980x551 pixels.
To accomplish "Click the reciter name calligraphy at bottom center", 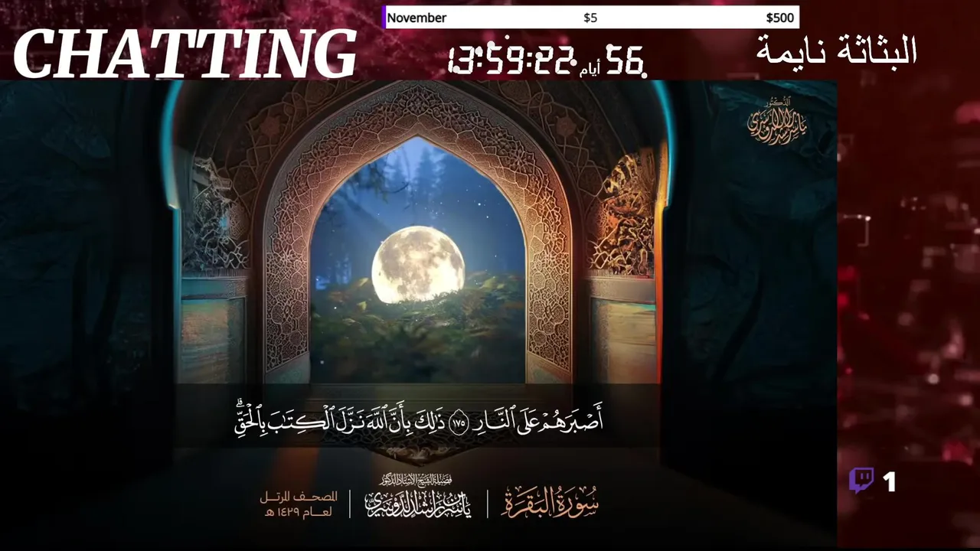I will tap(418, 498).
